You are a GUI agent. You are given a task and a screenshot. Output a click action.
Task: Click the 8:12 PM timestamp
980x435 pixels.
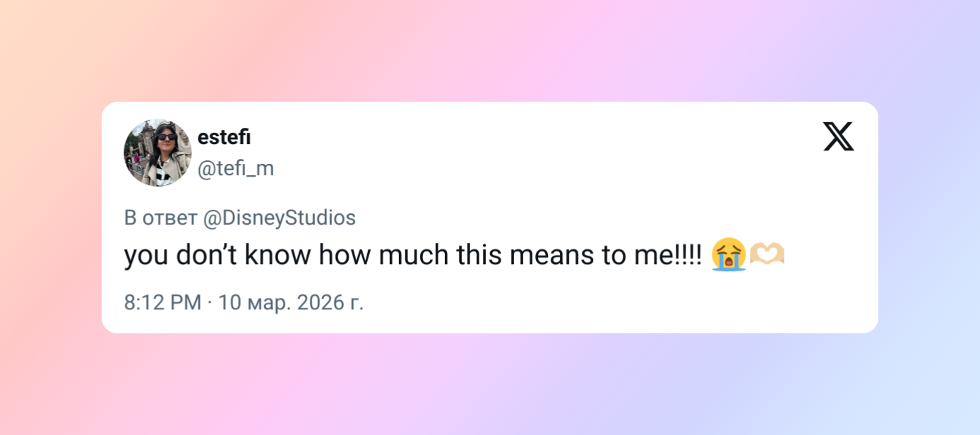162,303
